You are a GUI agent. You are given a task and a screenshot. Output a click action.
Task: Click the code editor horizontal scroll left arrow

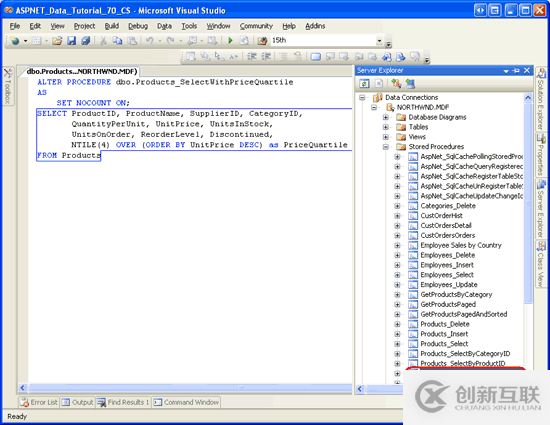point(22,388)
